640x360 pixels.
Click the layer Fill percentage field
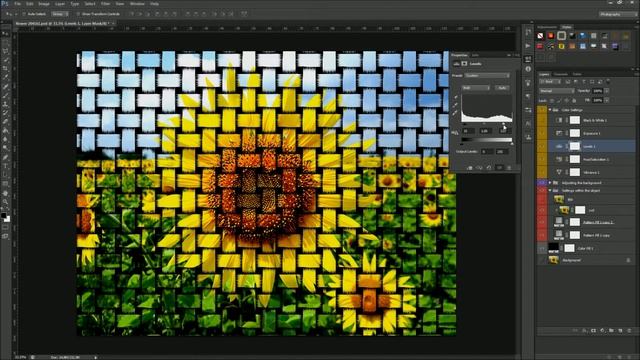pyautogui.click(x=598, y=100)
